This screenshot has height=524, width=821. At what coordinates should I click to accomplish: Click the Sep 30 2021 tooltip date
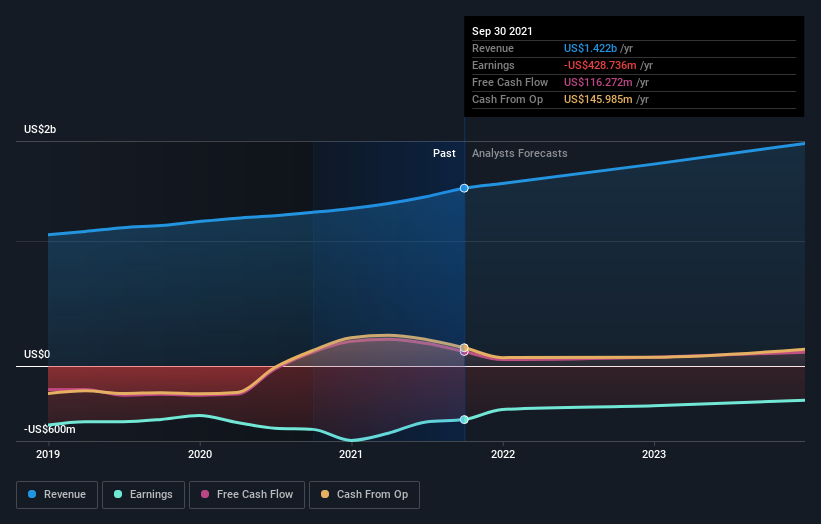coord(502,31)
